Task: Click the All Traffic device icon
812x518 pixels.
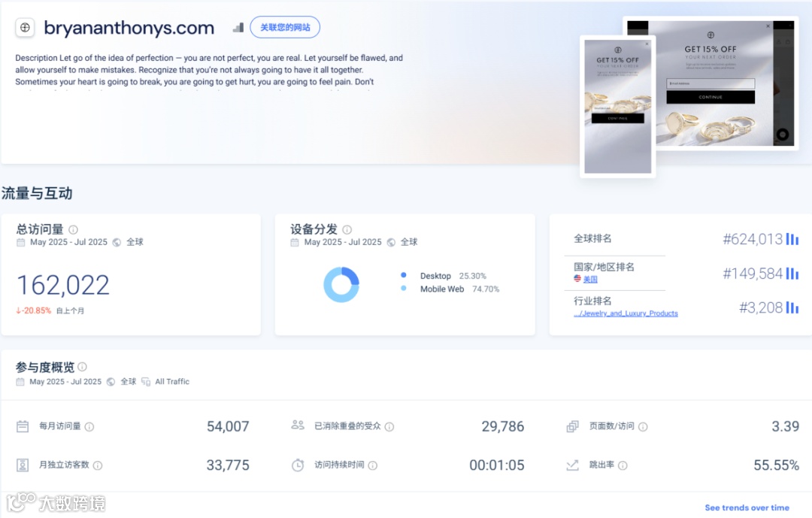Action: [x=146, y=382]
